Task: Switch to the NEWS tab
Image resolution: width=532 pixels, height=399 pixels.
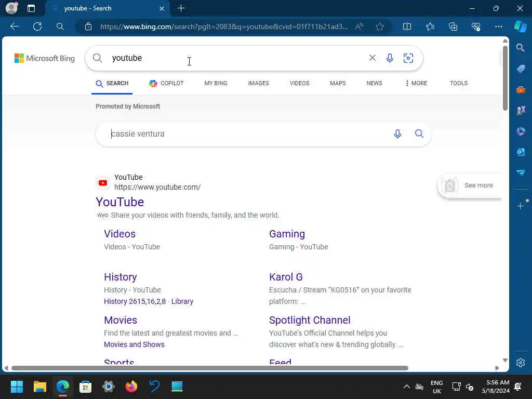Action: pyautogui.click(x=374, y=84)
